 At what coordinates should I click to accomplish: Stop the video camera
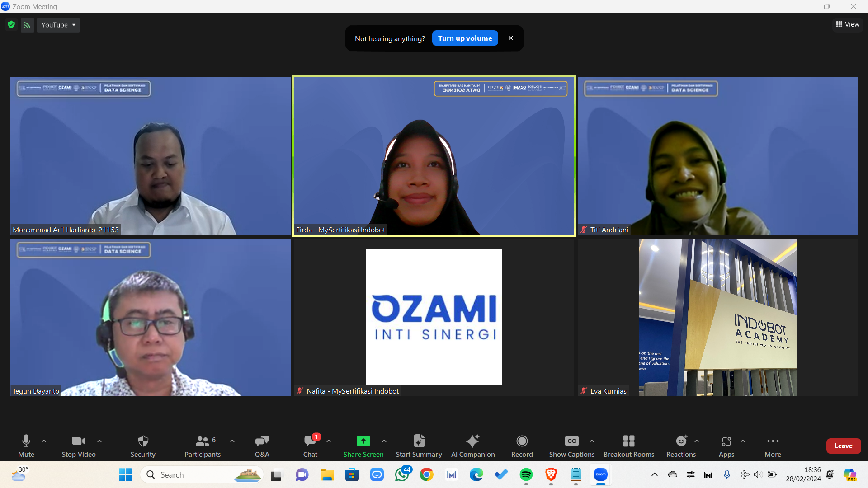click(x=78, y=446)
